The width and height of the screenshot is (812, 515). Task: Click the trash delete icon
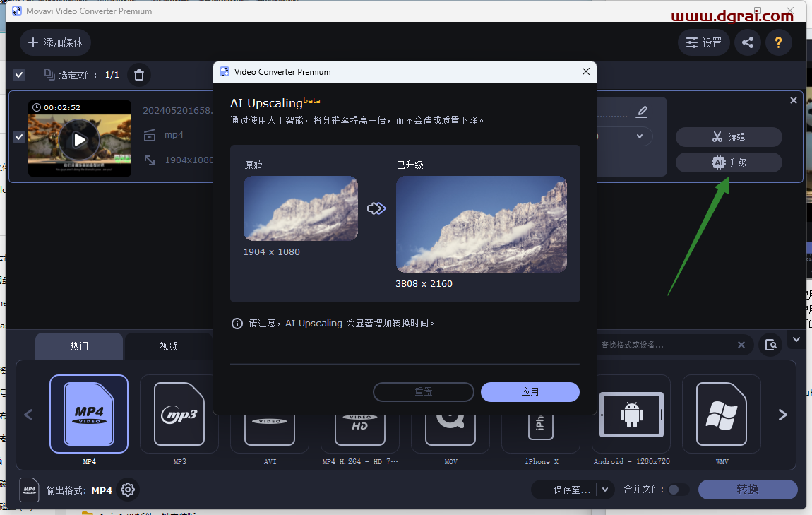[139, 75]
